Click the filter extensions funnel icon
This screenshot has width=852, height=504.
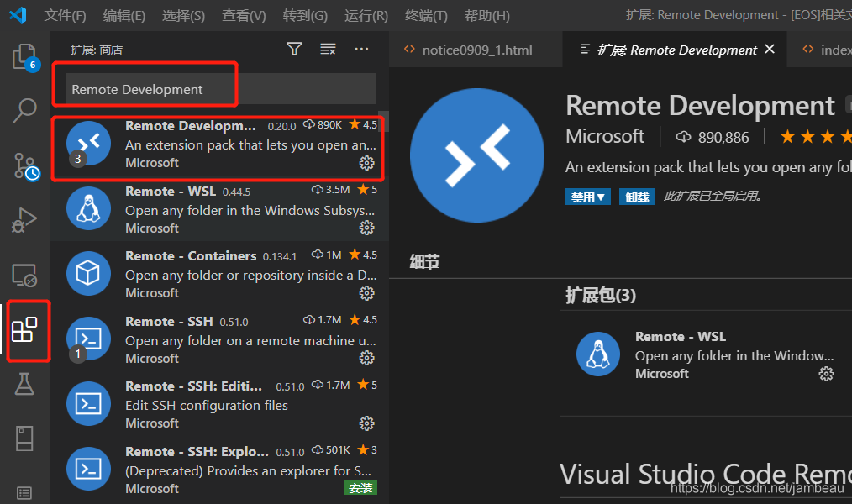pyautogui.click(x=295, y=50)
